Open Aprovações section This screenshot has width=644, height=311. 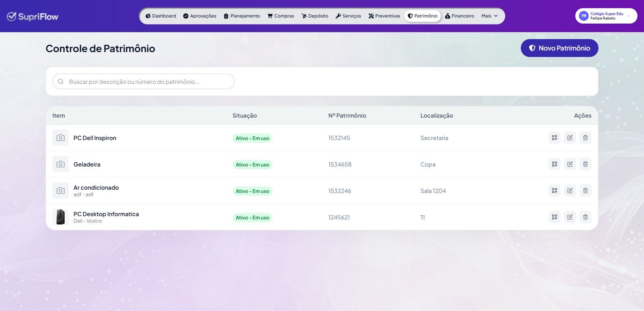click(200, 16)
